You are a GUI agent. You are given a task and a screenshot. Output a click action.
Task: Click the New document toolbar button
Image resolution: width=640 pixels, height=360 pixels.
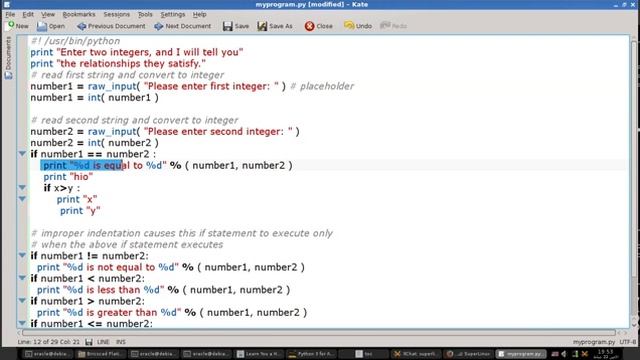pyautogui.click(x=17, y=26)
